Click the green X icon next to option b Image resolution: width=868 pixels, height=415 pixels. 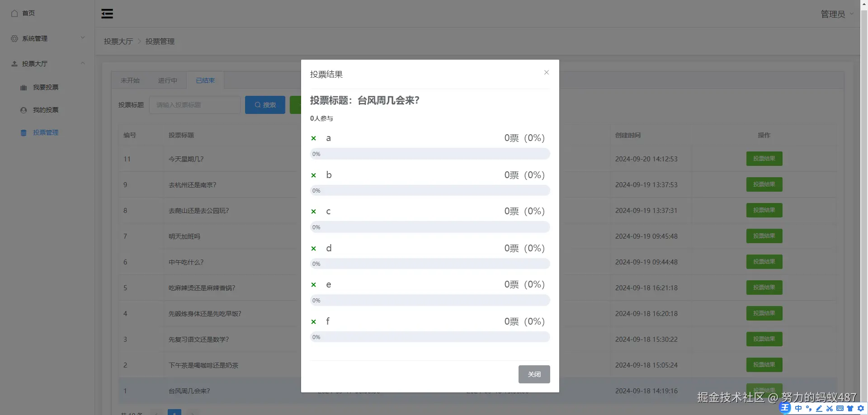coord(313,175)
